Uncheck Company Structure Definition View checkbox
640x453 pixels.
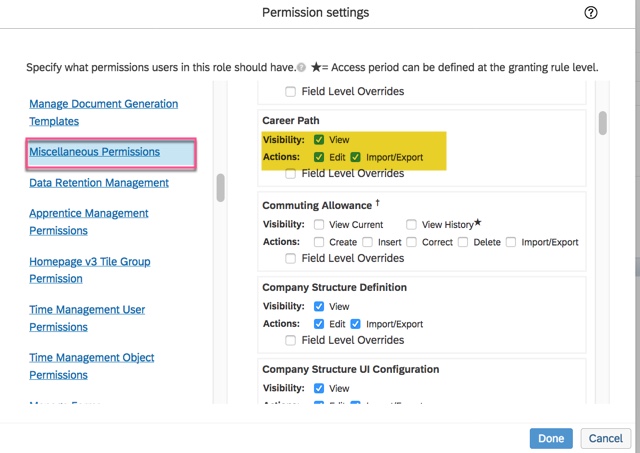coord(319,306)
